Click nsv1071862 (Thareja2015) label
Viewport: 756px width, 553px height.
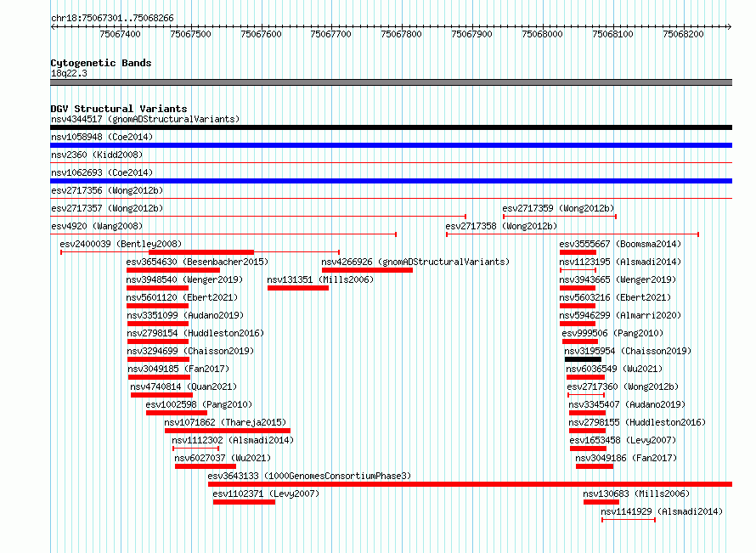(225, 422)
